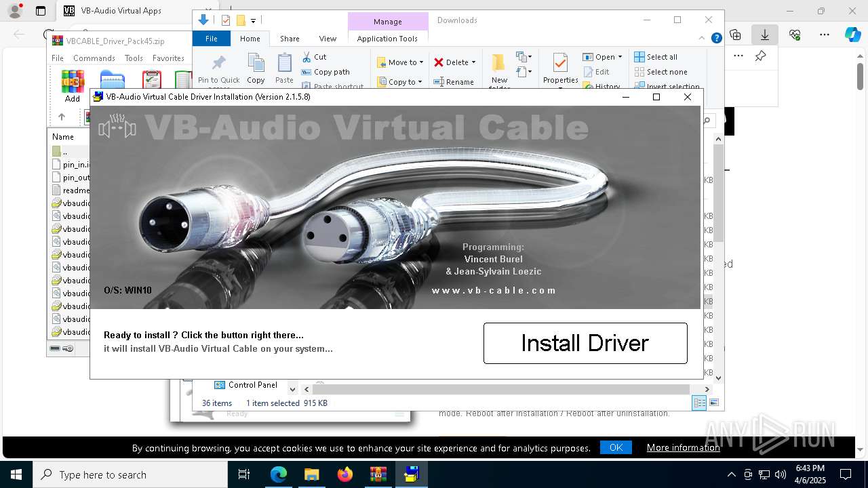868x488 pixels.
Task: Expand the New item dropdown in ribbon
Action: (x=524, y=57)
